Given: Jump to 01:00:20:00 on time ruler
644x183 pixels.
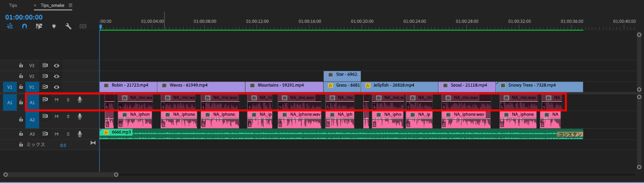Looking at the screenshot, I should pos(362,21).
